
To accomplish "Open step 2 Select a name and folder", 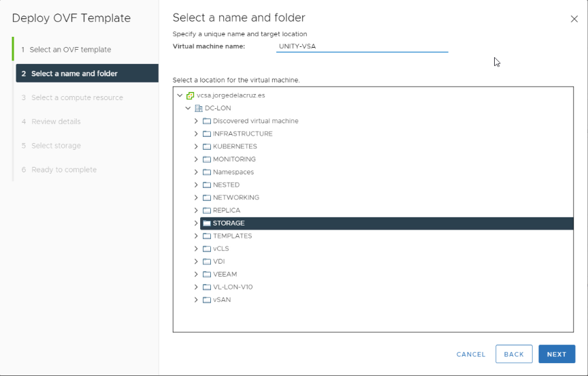I will point(87,74).
